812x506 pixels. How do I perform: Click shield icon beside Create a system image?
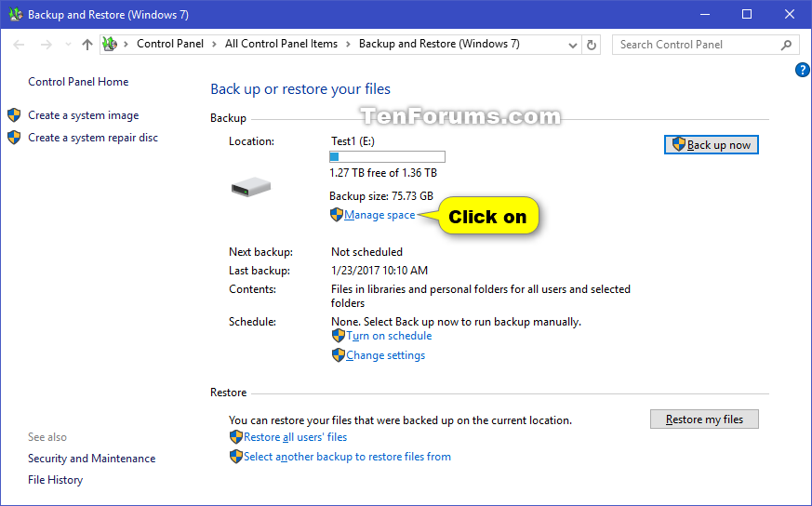pos(14,115)
